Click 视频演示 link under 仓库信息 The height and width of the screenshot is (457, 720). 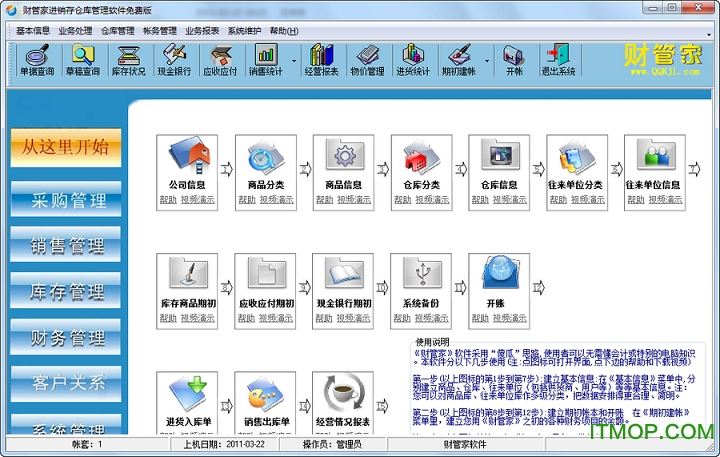510,200
